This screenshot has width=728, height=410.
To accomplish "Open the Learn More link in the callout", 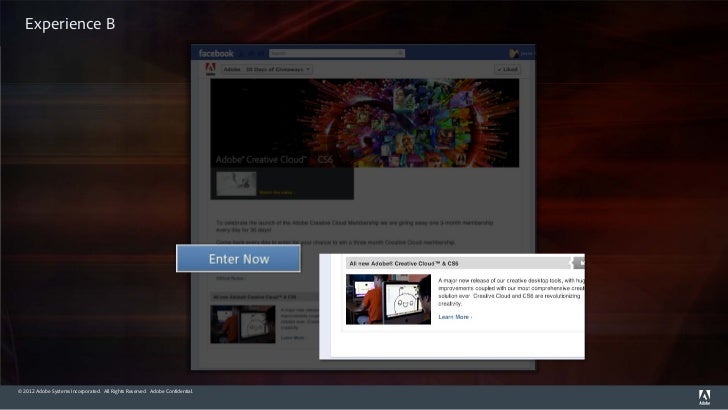I will click(455, 317).
